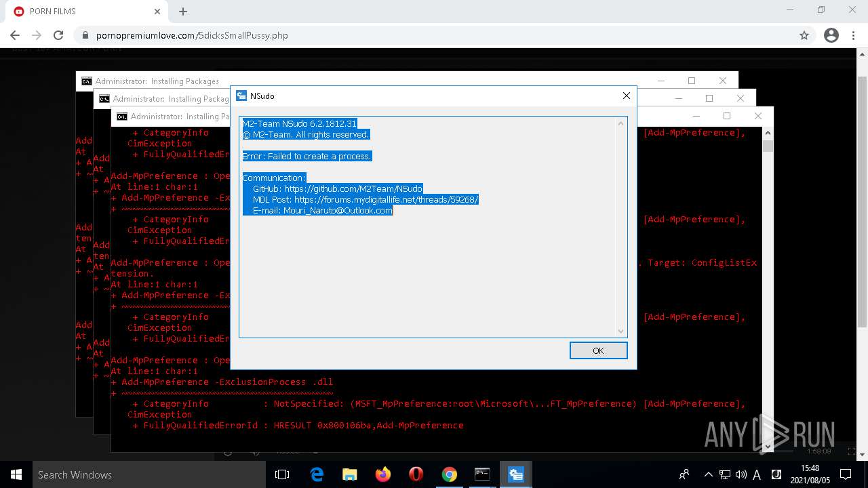Screen dimensions: 868x488
Task: Show hidden system tray icons
Action: 708,474
